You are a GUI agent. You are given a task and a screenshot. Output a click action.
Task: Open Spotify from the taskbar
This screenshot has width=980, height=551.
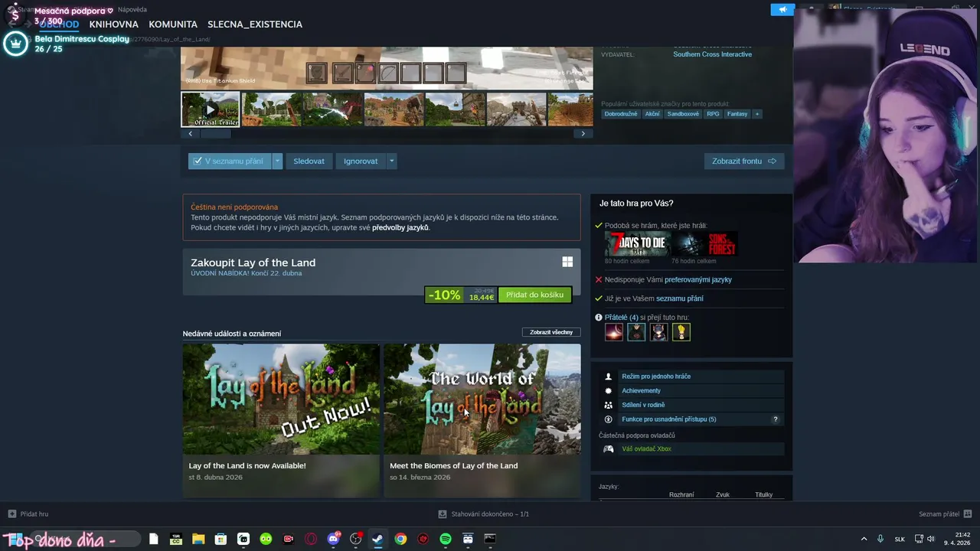[446, 539]
